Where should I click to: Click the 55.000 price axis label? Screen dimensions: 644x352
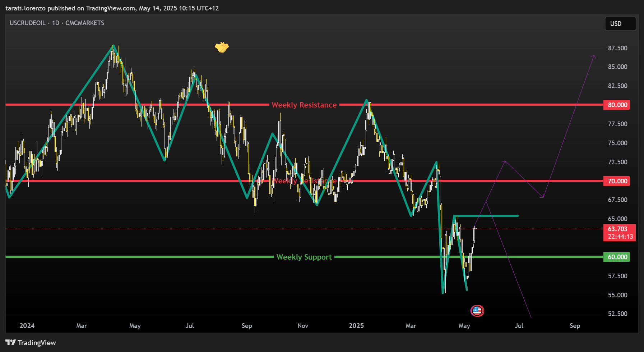coord(617,295)
